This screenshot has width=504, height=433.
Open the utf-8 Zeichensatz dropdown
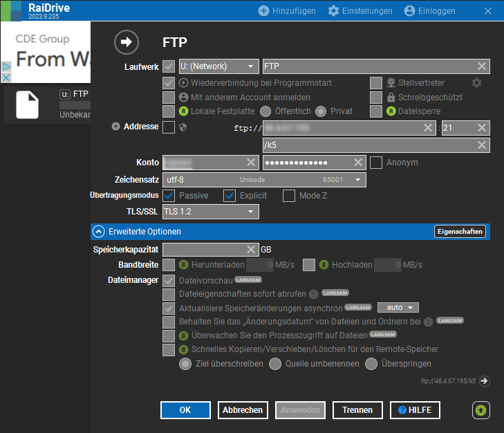(x=264, y=180)
